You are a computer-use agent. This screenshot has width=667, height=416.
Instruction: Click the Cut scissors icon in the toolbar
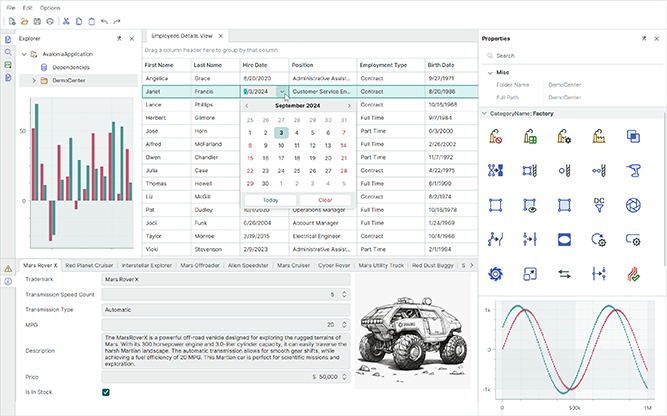pyautogui.click(x=65, y=21)
